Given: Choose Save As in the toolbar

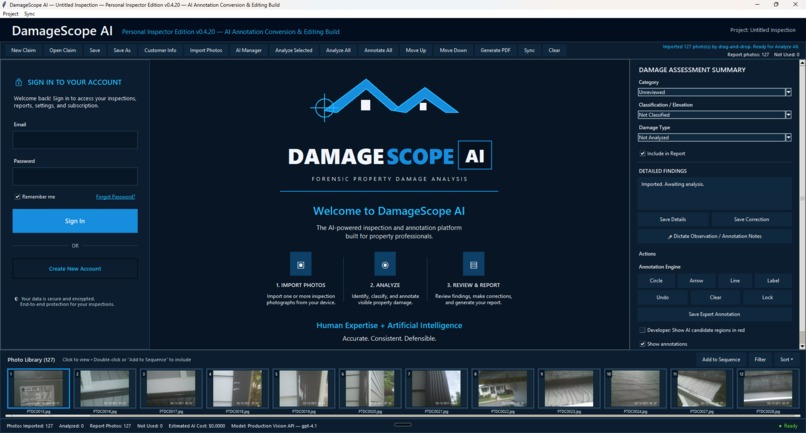Looking at the screenshot, I should tap(122, 50).
